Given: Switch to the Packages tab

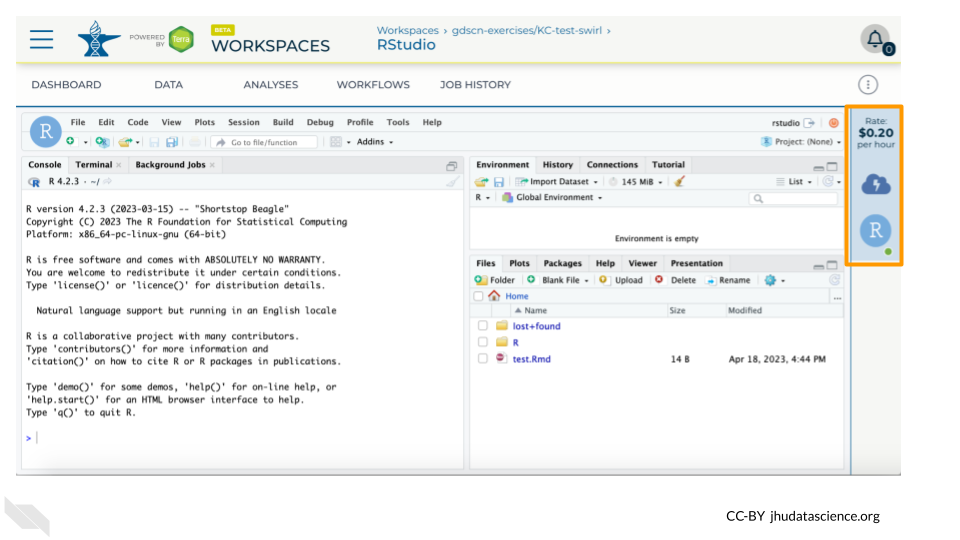Looking at the screenshot, I should 563,263.
